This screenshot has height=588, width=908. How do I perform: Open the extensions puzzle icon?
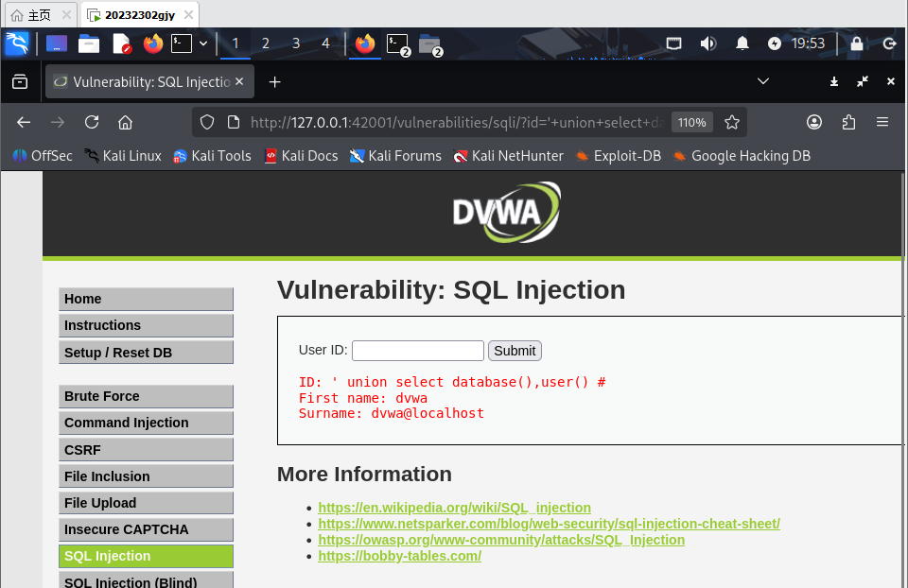click(x=848, y=122)
